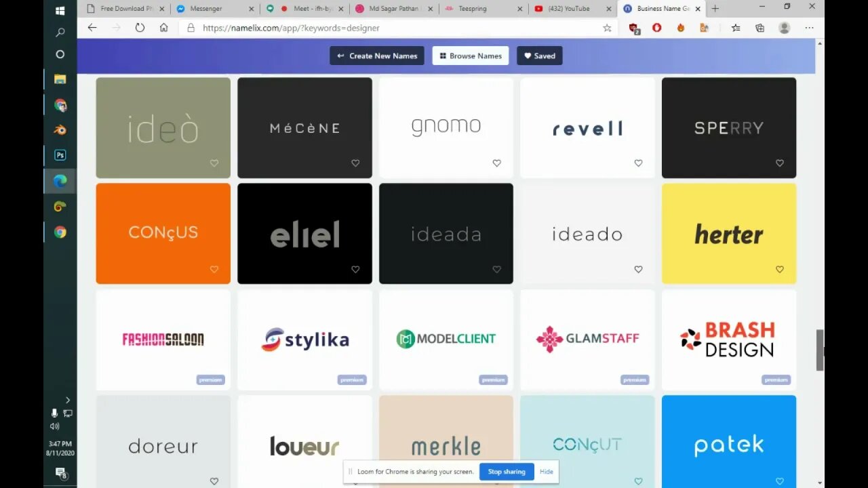Viewport: 868px width, 488px height.
Task: Click the page vertical scrollbar thumb
Action: pyautogui.click(x=819, y=350)
